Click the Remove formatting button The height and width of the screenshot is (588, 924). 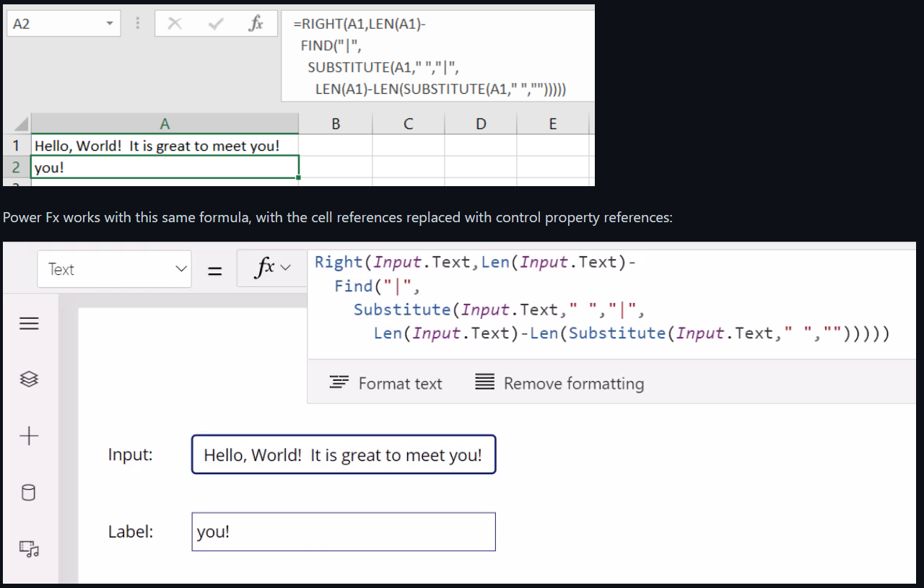pyautogui.click(x=559, y=383)
